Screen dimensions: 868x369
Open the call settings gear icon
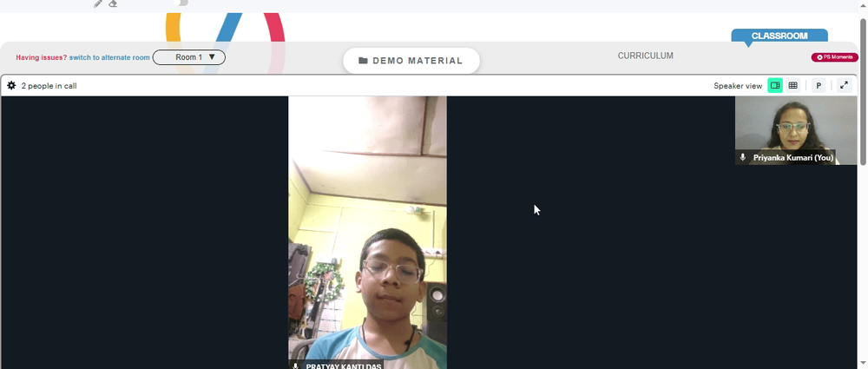(x=11, y=85)
